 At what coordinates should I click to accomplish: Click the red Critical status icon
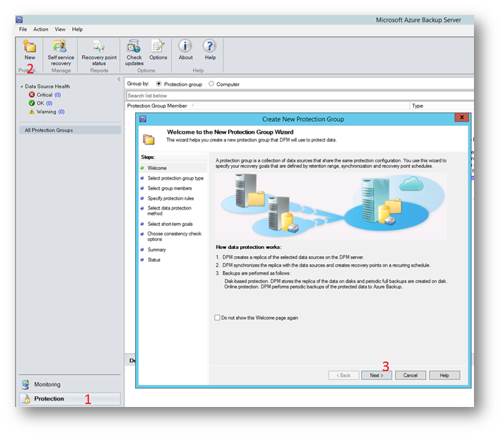click(x=31, y=94)
